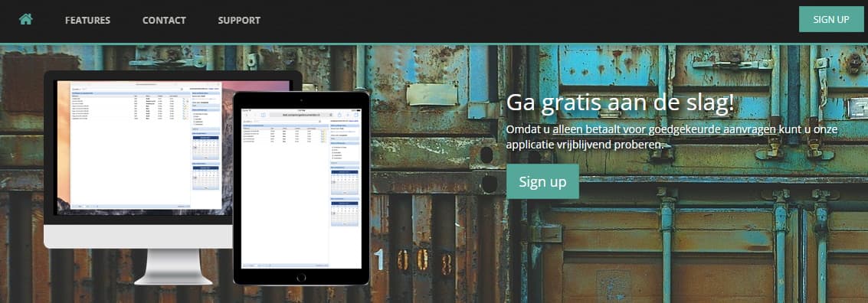This screenshot has height=303, width=868.
Task: Click the 'Ga gratis aan de slag!' heading
Action: 621,103
